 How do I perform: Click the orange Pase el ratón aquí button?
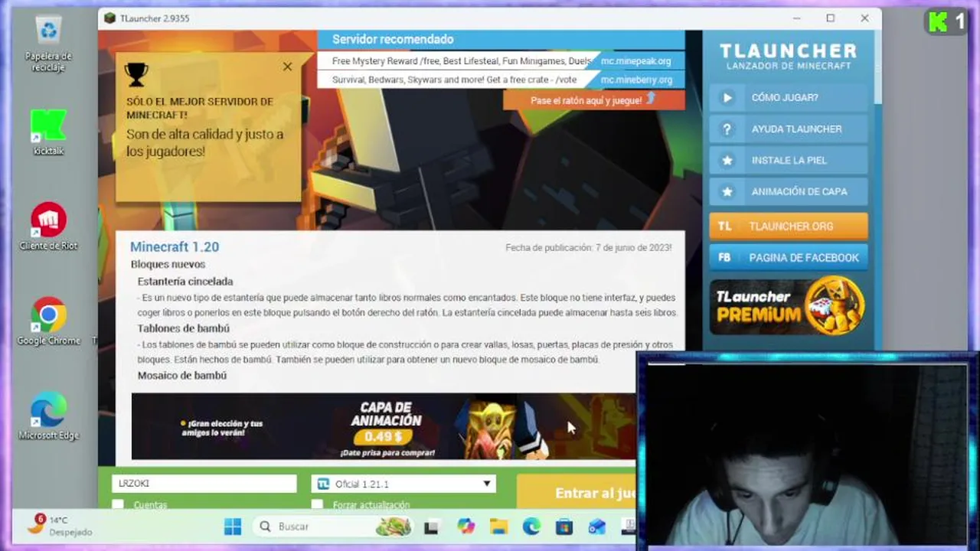[594, 100]
